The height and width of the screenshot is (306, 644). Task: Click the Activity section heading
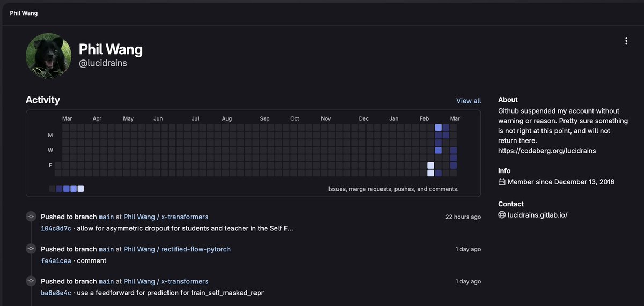pos(43,100)
